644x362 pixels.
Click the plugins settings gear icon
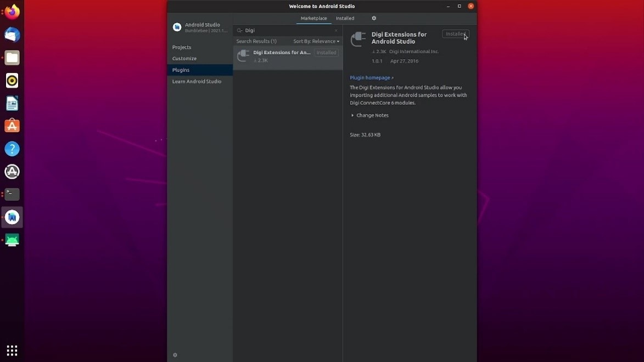pos(374,18)
